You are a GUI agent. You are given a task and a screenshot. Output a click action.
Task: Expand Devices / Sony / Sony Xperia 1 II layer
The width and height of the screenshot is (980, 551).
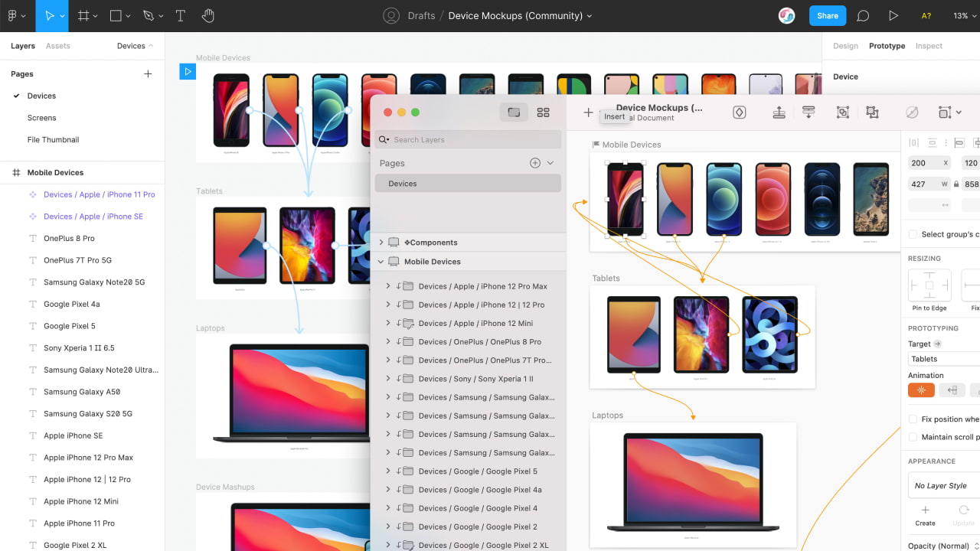[x=388, y=378]
